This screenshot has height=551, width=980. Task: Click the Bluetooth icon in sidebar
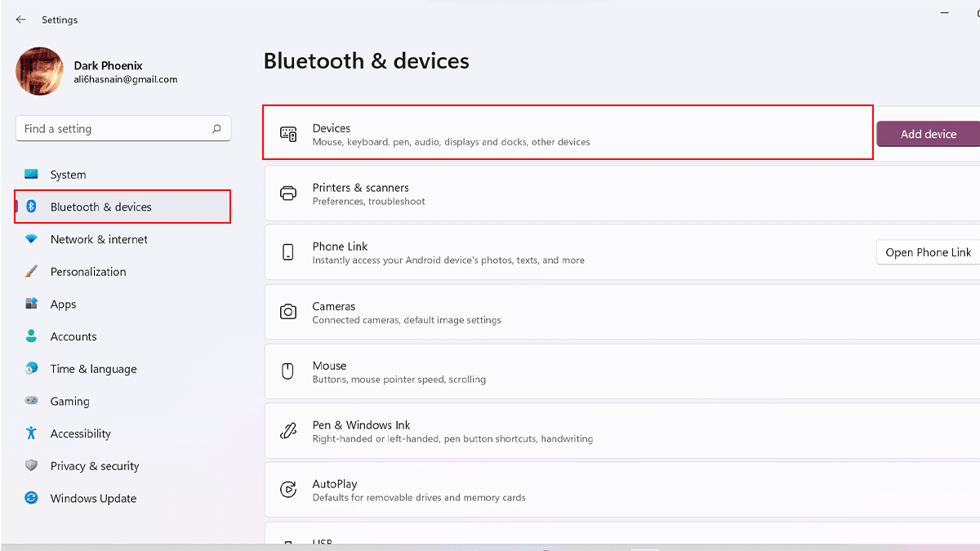(x=32, y=207)
